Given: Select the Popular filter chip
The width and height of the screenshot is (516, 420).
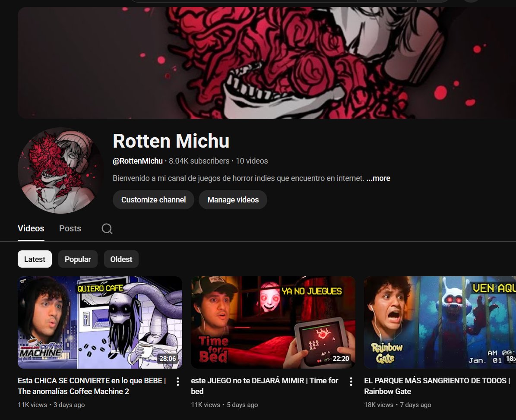Looking at the screenshot, I should [x=78, y=259].
